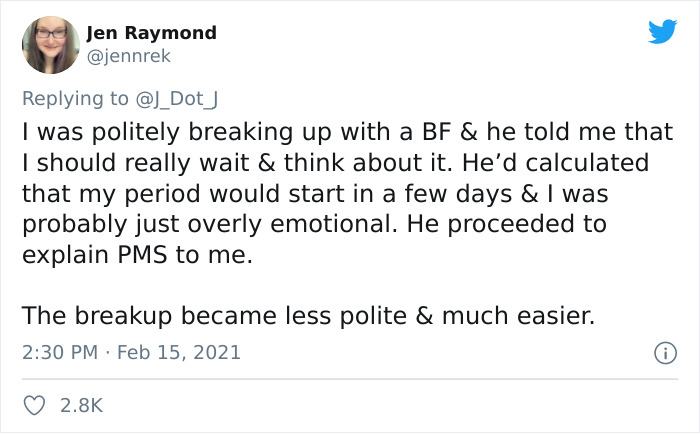Click the dot separator in the timestamp
Viewport: 700px width, 433px height.
pos(112,353)
